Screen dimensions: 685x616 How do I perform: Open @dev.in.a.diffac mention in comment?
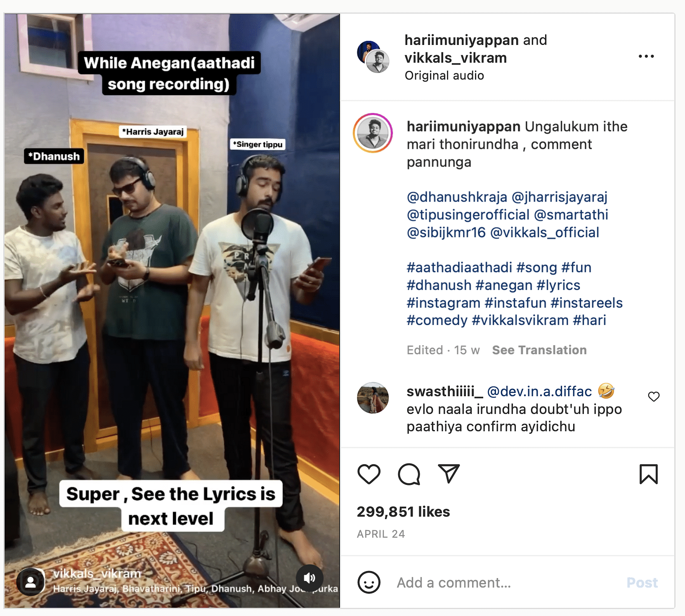539,391
